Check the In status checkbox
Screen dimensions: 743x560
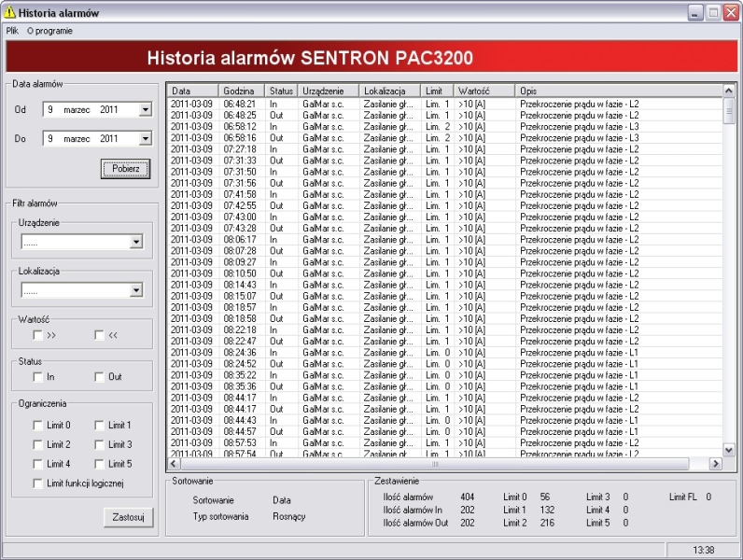click(x=37, y=377)
